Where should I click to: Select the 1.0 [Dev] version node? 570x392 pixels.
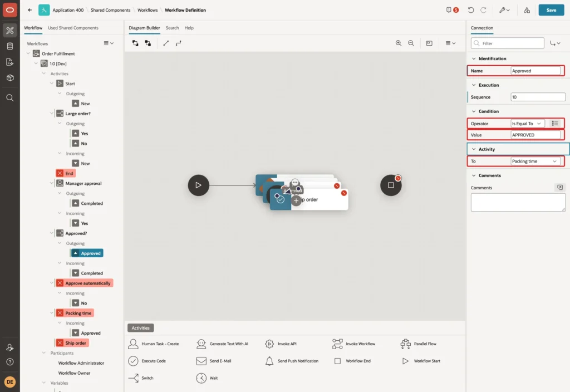click(58, 63)
